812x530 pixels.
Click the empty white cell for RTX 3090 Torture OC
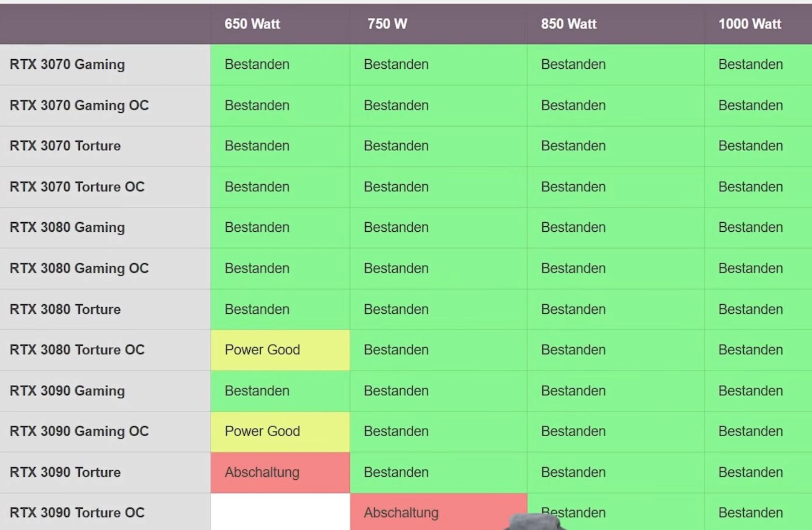tap(280, 512)
